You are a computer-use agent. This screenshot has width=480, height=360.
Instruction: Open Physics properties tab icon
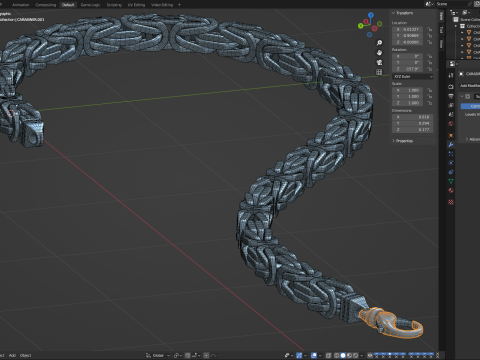[451, 163]
